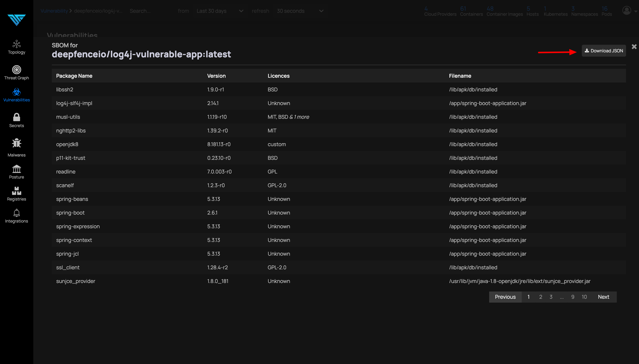Open the Last 30 days time filter
This screenshot has width=639, height=364.
coord(219,11)
